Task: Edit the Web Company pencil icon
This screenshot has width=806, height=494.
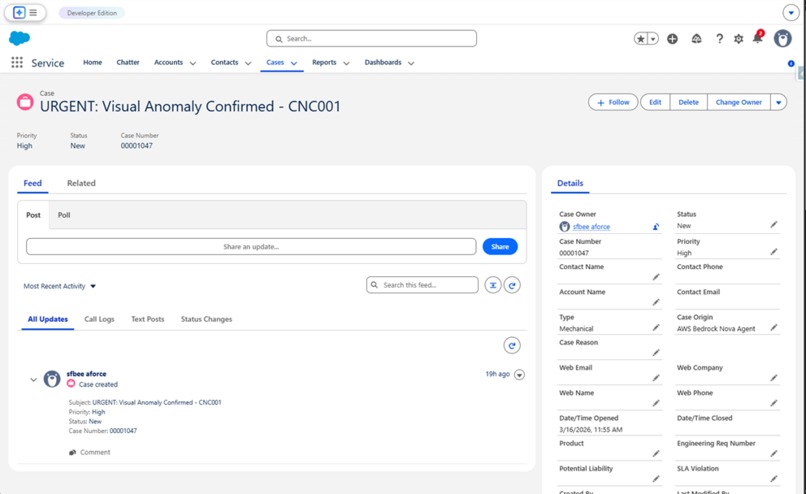Action: [x=774, y=378]
